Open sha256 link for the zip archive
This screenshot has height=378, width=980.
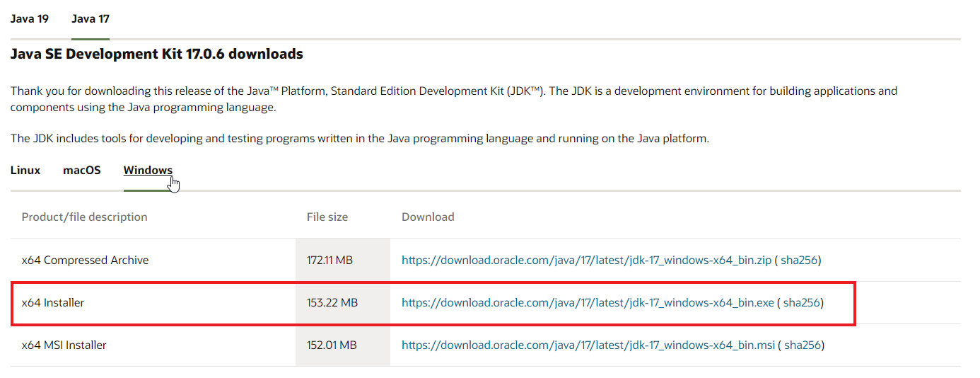click(799, 260)
